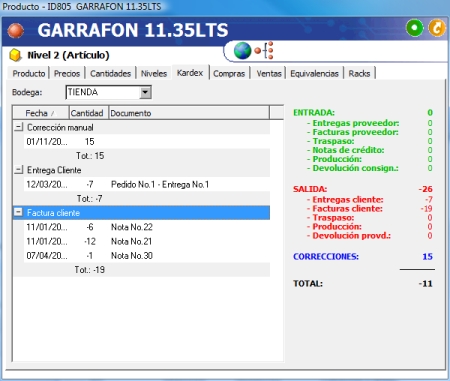Select the Nota No.22 row
Viewport: 450px width, 381px height.
tap(147, 227)
